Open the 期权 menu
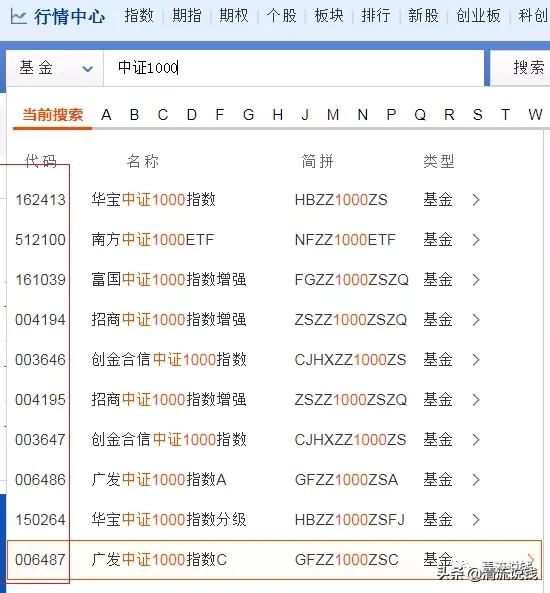This screenshot has height=593, width=550. (x=234, y=16)
